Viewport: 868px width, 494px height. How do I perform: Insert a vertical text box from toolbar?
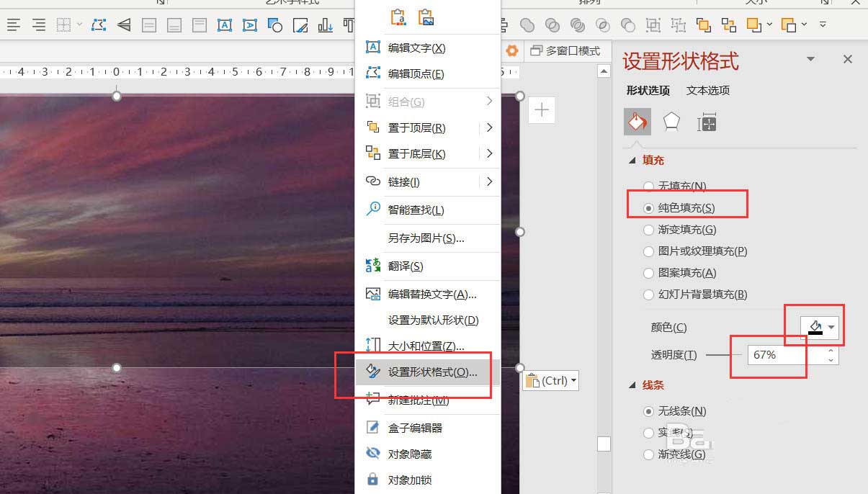coord(250,25)
